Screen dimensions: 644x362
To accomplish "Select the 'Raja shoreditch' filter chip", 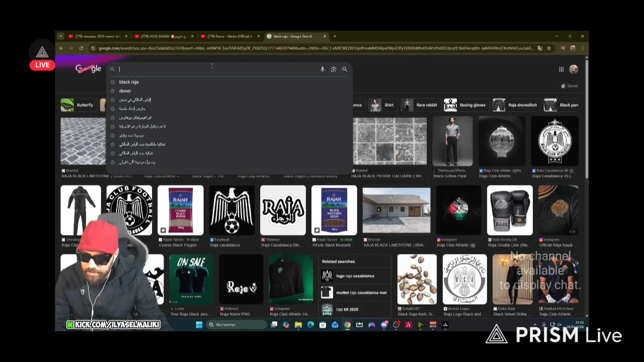I will [x=515, y=105].
